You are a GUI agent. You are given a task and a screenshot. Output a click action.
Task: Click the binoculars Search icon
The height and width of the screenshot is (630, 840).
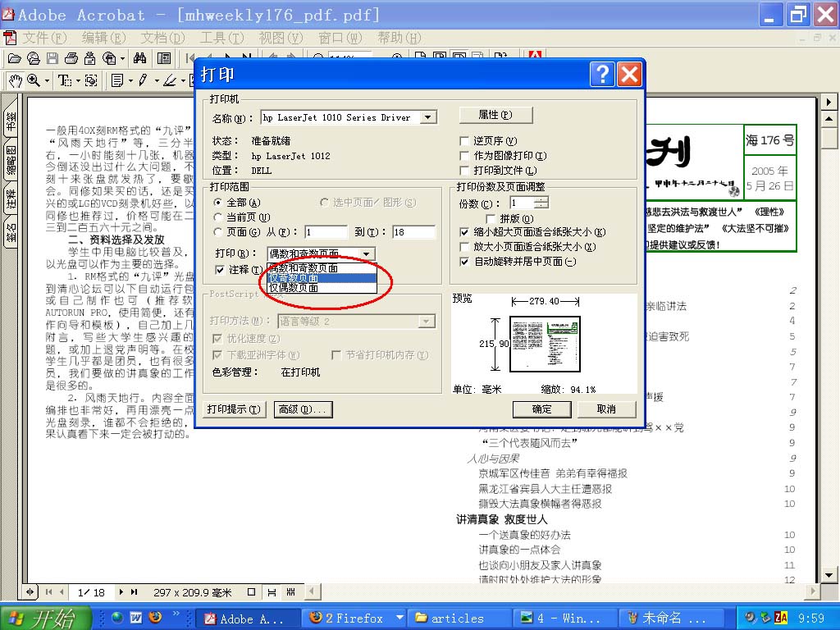(139, 58)
